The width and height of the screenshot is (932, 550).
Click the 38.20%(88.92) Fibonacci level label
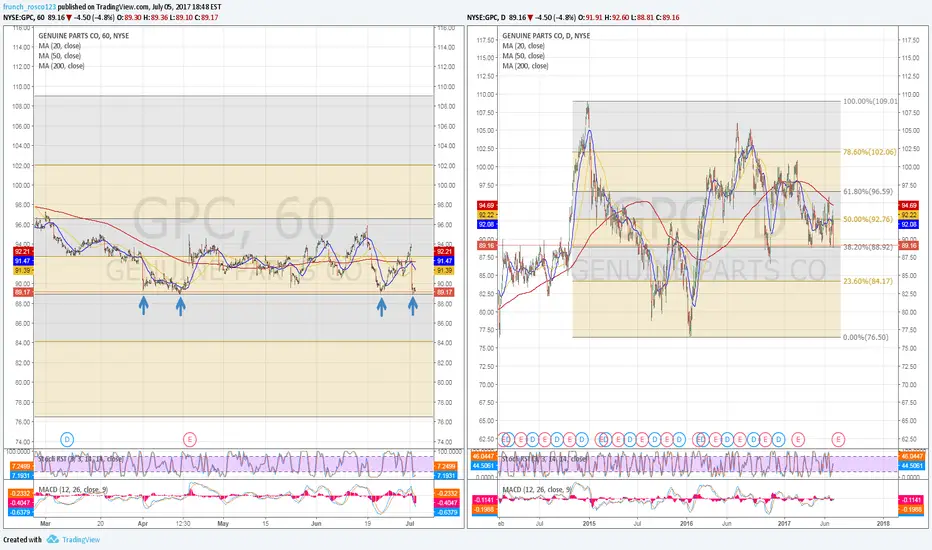(868, 247)
